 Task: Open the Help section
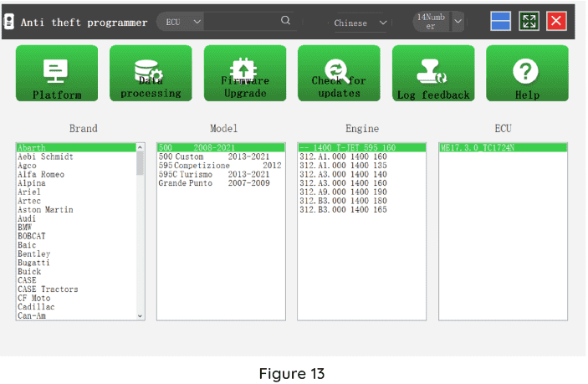[527, 74]
